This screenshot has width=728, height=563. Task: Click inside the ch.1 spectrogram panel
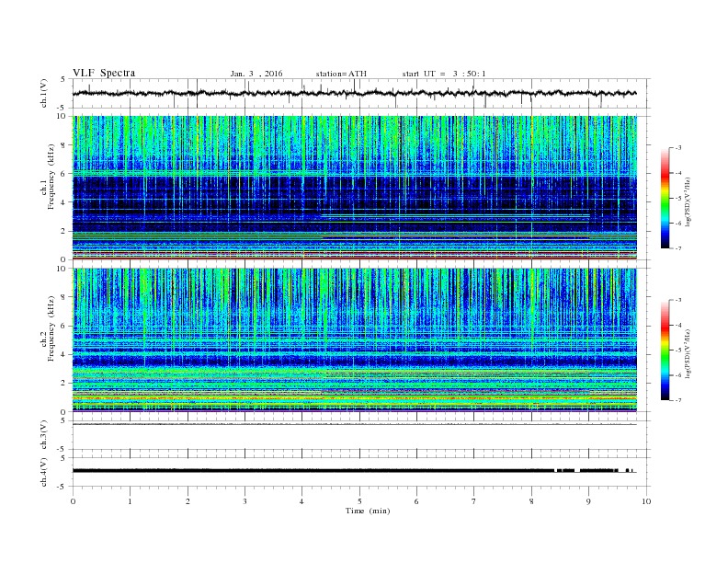[354, 188]
